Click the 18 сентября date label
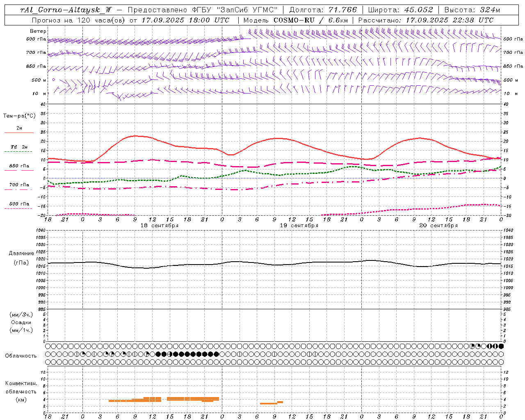This screenshot has height=420, width=525. [160, 226]
